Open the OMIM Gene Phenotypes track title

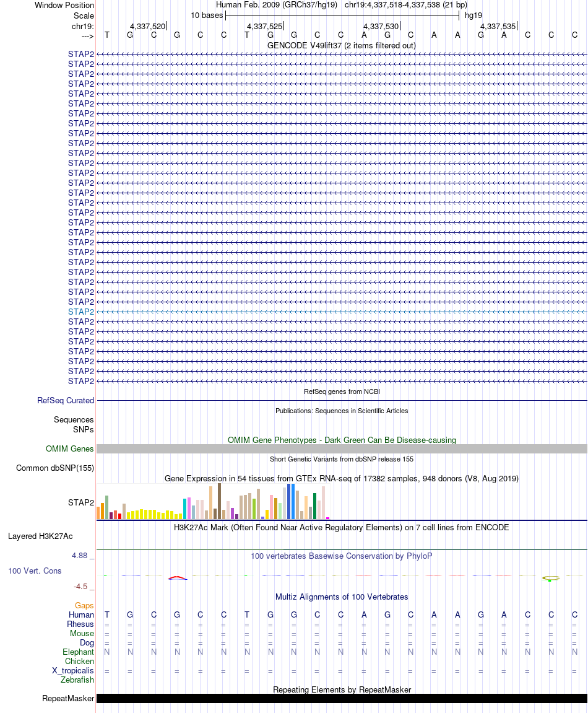342,440
